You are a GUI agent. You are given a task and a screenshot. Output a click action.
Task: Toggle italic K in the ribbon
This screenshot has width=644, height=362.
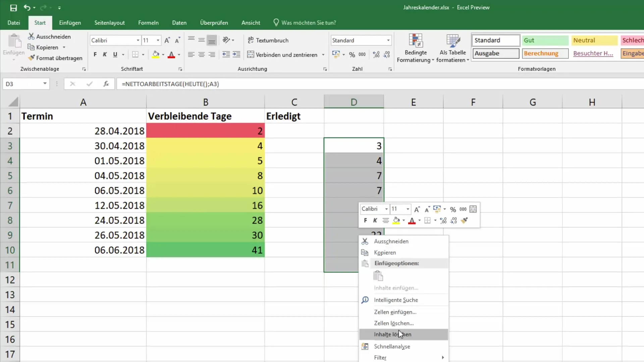105,54
